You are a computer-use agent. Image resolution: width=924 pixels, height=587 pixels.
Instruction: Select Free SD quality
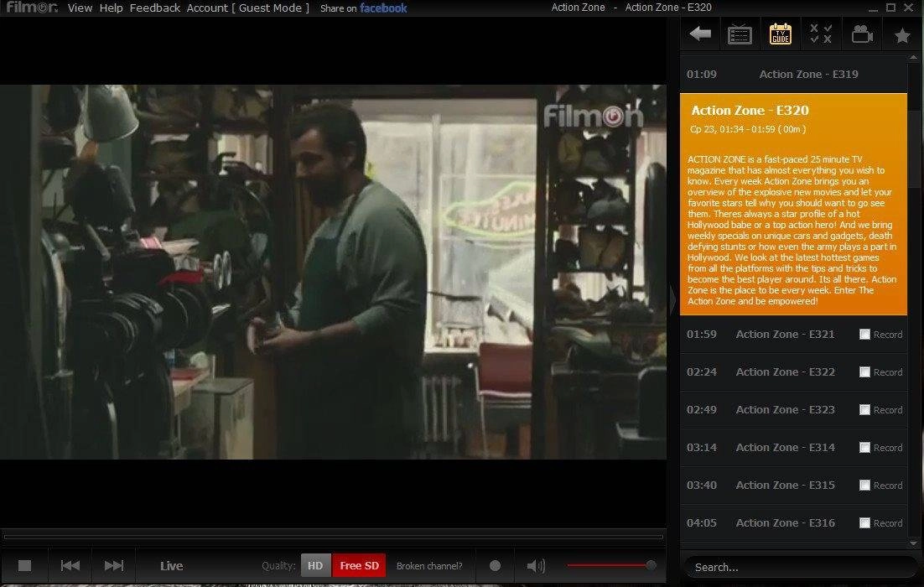click(x=359, y=566)
